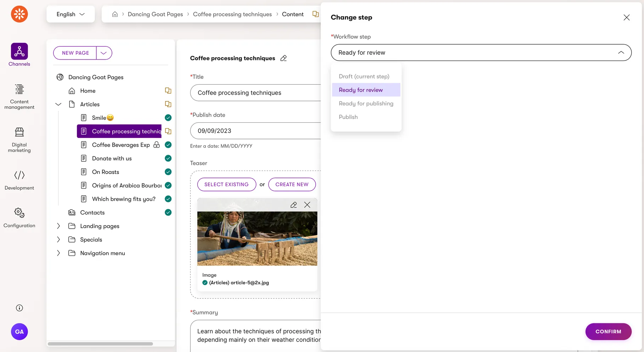This screenshot has width=644, height=352.
Task: Select On Roasts article
Action: tap(106, 172)
